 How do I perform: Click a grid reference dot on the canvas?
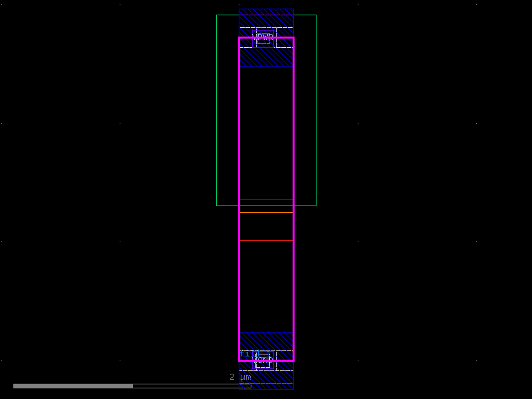click(x=120, y=122)
